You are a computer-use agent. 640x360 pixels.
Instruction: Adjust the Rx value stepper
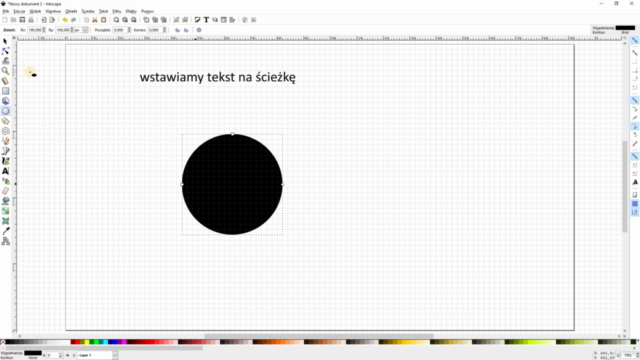44,30
